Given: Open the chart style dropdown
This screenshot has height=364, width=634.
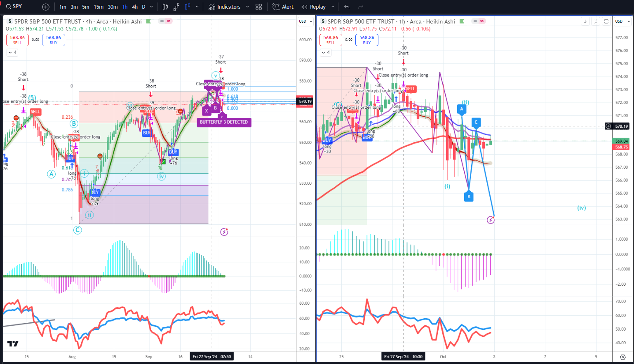Looking at the screenshot, I should pos(197,7).
